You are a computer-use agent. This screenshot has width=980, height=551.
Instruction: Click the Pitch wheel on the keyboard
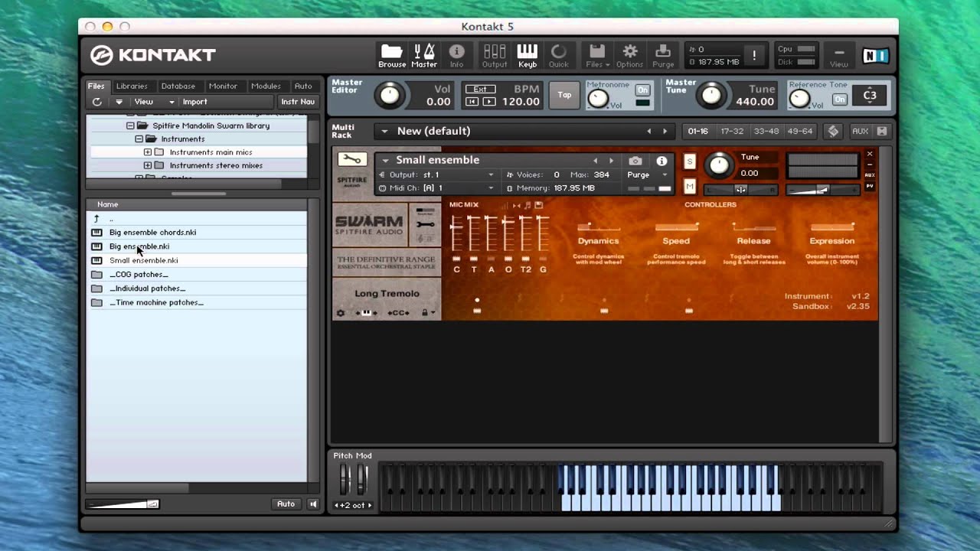coord(345,480)
